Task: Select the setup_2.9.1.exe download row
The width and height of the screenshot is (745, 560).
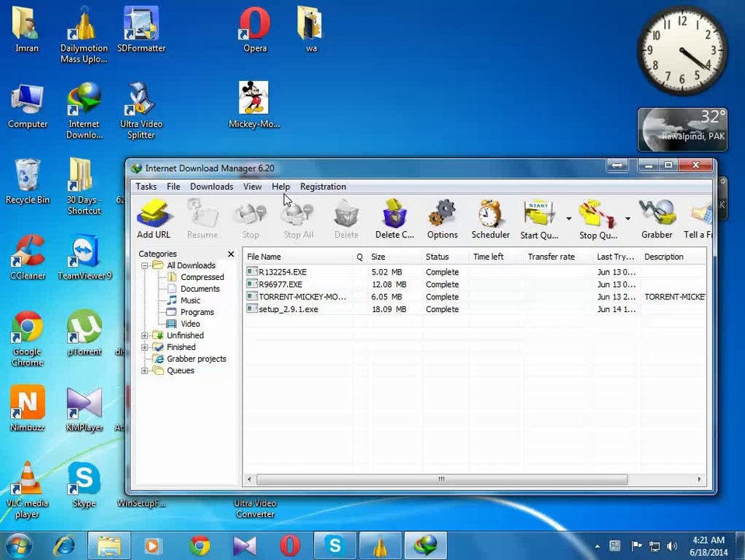Action: 289,310
